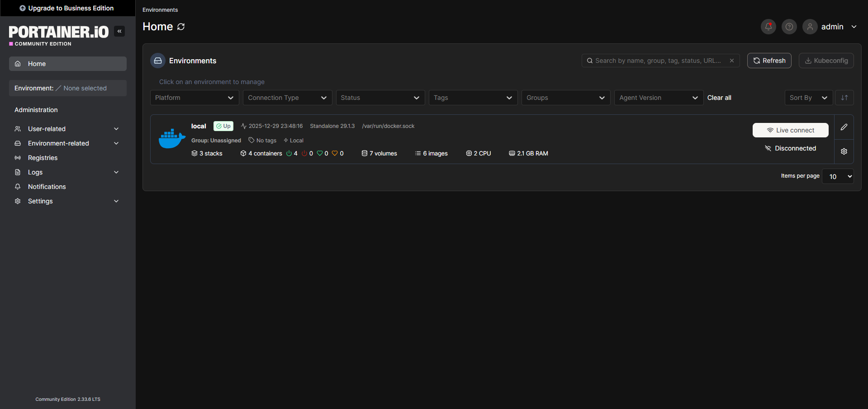The image size is (868, 409).
Task: Expand the Settings menu section
Action: (68, 201)
